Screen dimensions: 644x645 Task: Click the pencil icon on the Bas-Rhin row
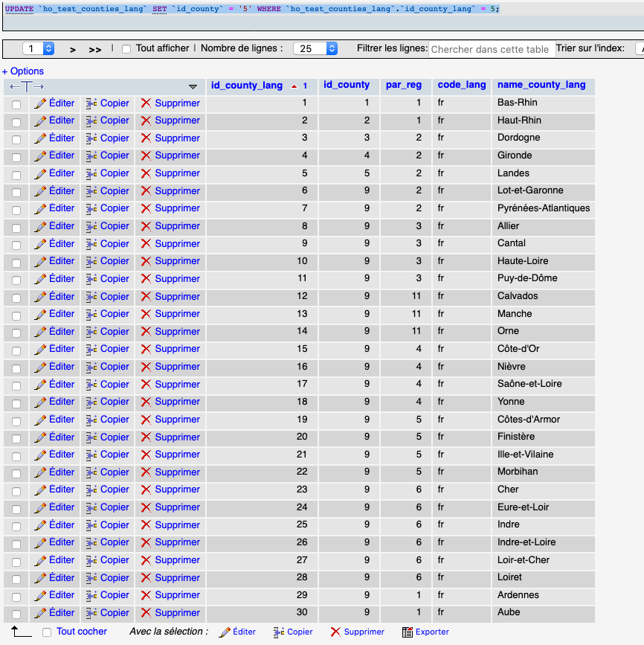point(40,103)
